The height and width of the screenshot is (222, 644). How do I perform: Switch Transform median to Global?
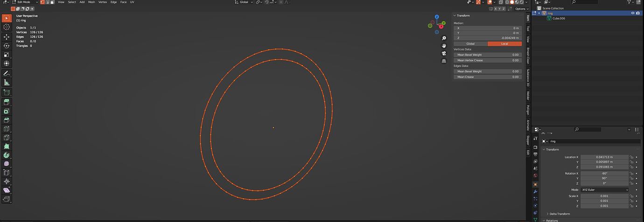point(470,44)
